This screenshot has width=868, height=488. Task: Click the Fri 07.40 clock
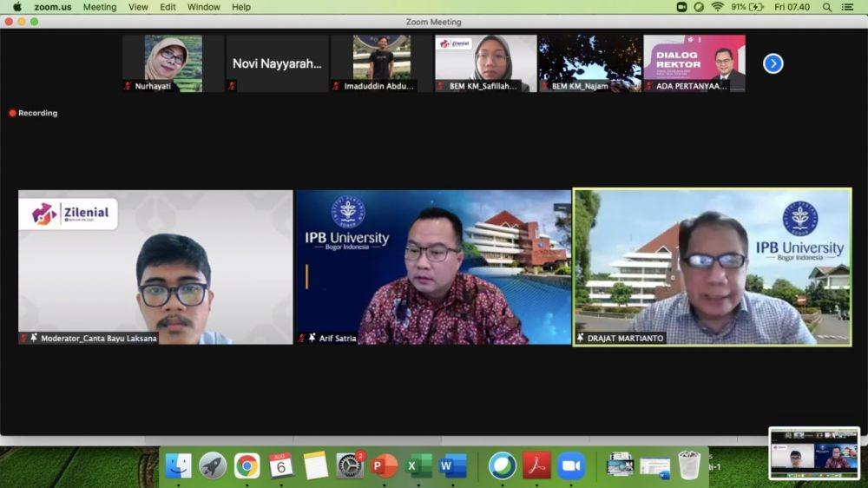coord(792,7)
